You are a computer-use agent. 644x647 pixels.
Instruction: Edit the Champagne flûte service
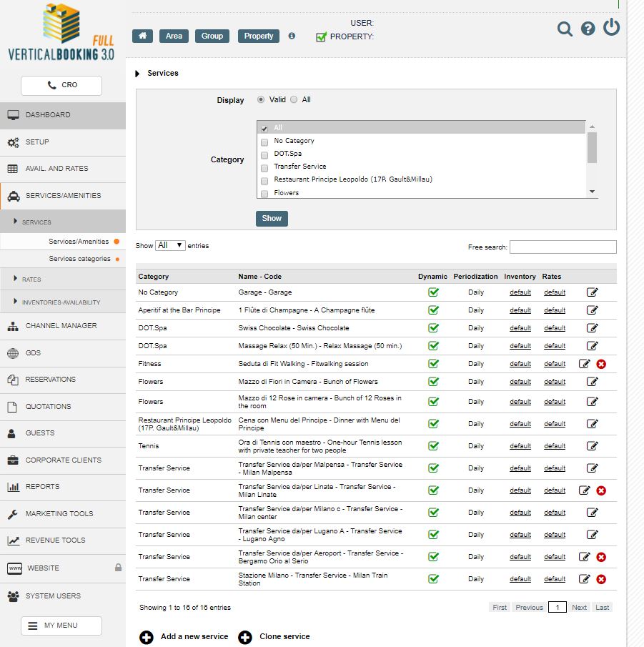(x=592, y=310)
